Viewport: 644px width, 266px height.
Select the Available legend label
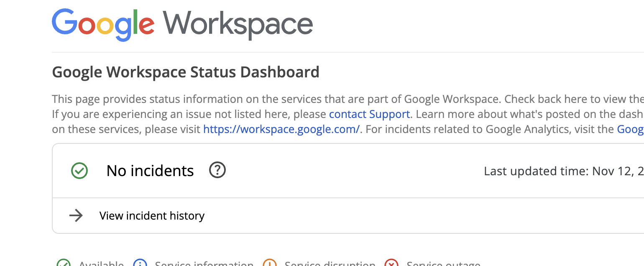tap(100, 263)
